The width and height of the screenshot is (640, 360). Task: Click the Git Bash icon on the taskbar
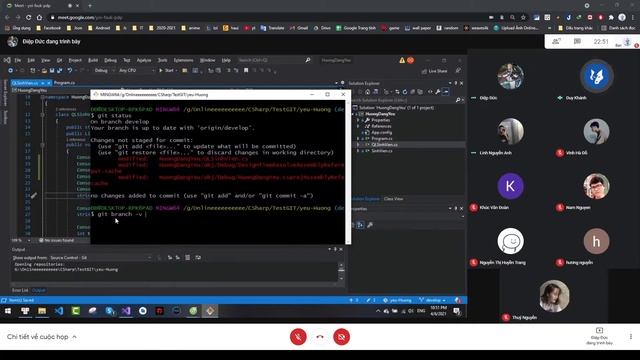210,311
